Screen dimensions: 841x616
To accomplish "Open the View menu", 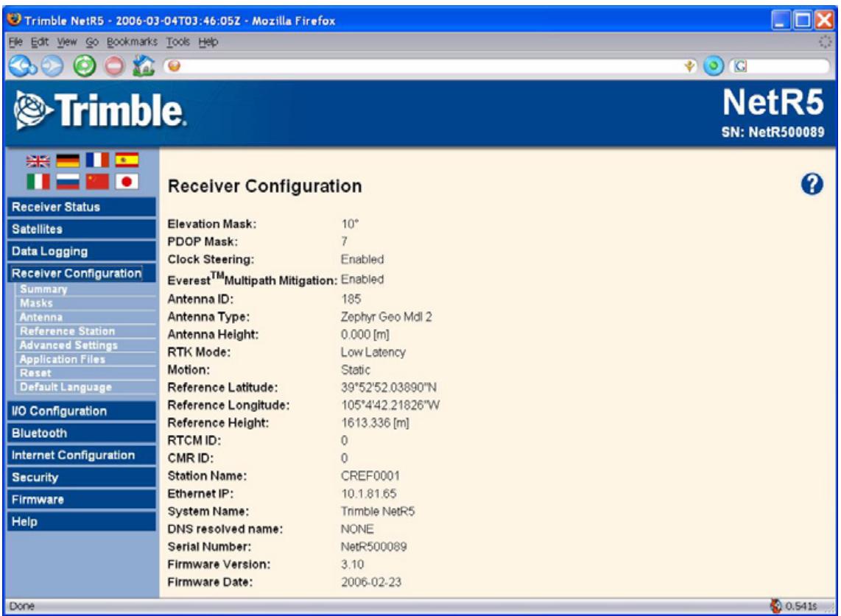I will click(66, 42).
